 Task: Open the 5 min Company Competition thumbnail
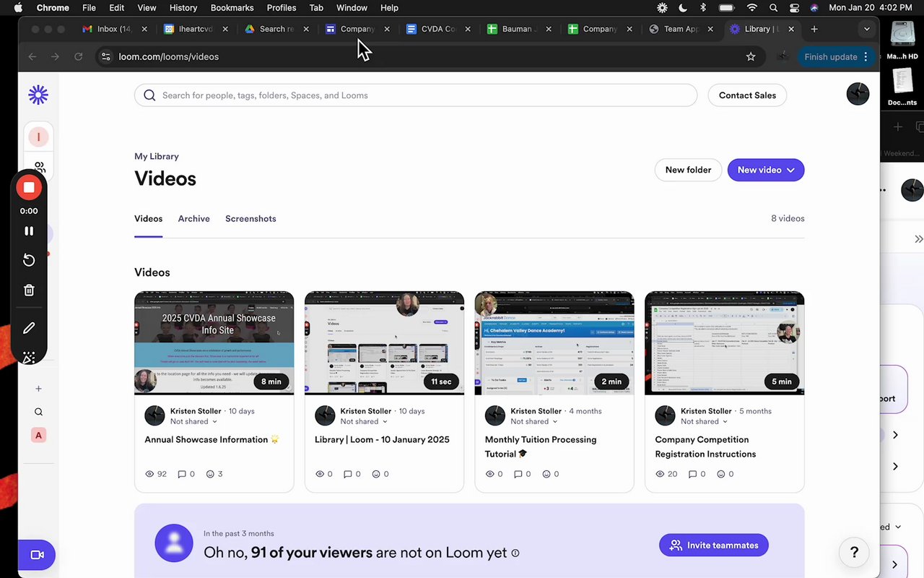point(724,343)
